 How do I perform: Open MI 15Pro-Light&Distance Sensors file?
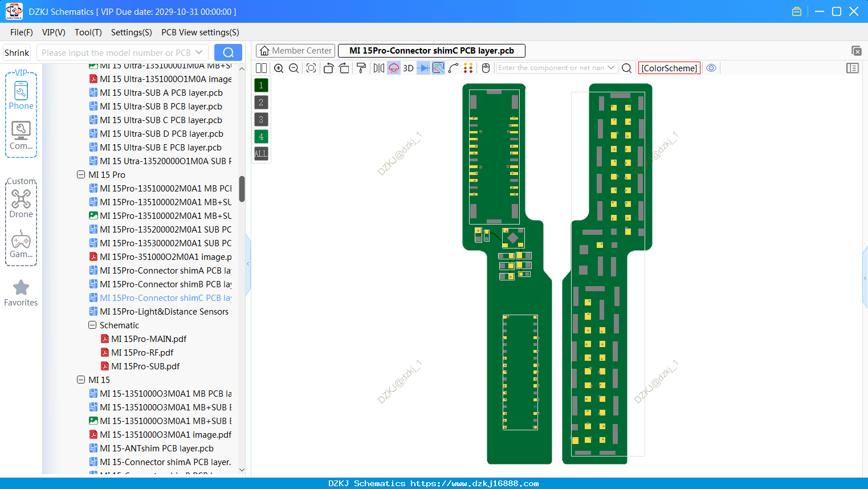[x=159, y=311]
